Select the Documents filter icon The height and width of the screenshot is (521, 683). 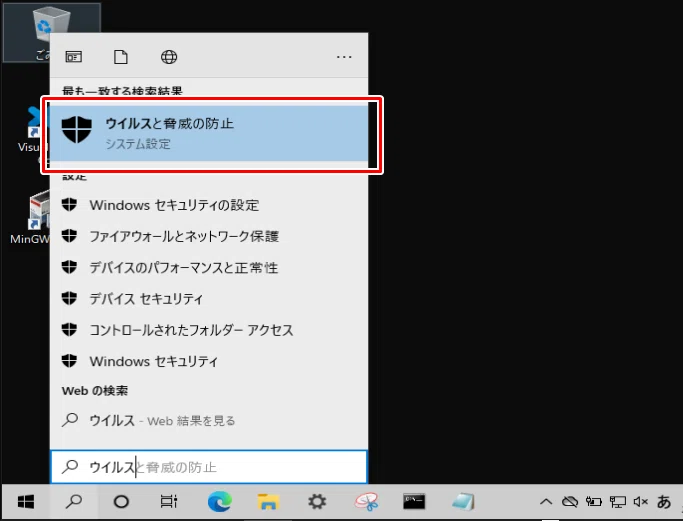pos(121,57)
